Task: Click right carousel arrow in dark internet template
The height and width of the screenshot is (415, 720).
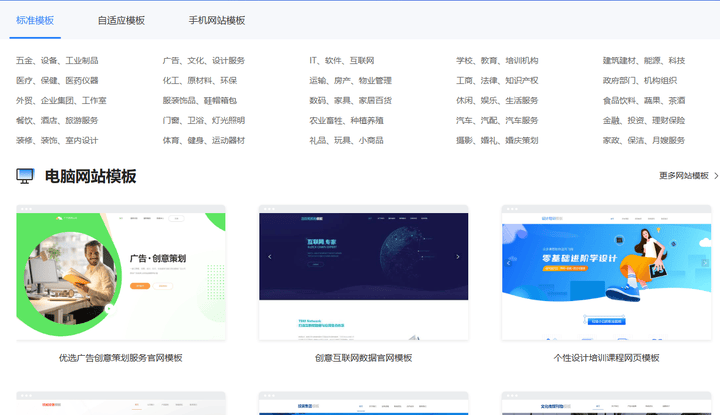Action: (458, 257)
